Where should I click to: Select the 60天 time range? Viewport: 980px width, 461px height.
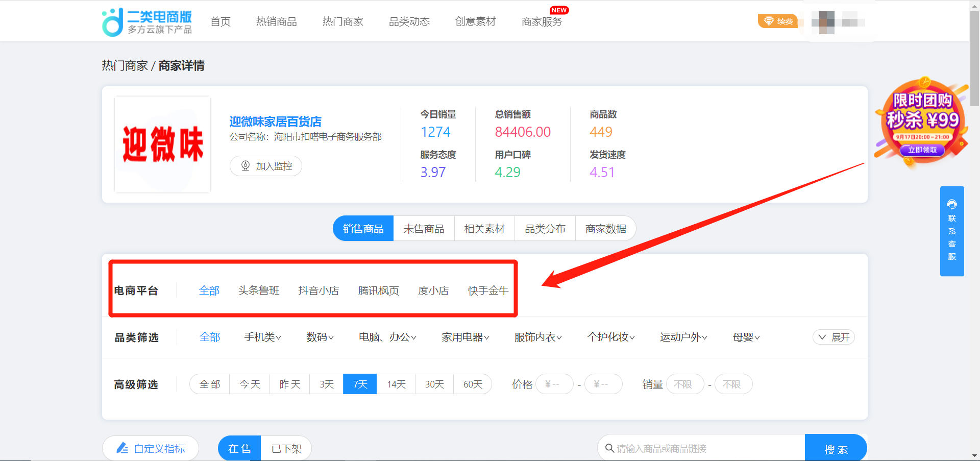(x=473, y=384)
